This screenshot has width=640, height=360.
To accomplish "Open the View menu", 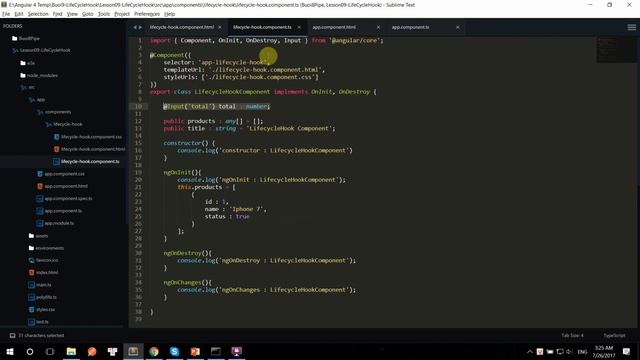I will pyautogui.click(x=72, y=14).
